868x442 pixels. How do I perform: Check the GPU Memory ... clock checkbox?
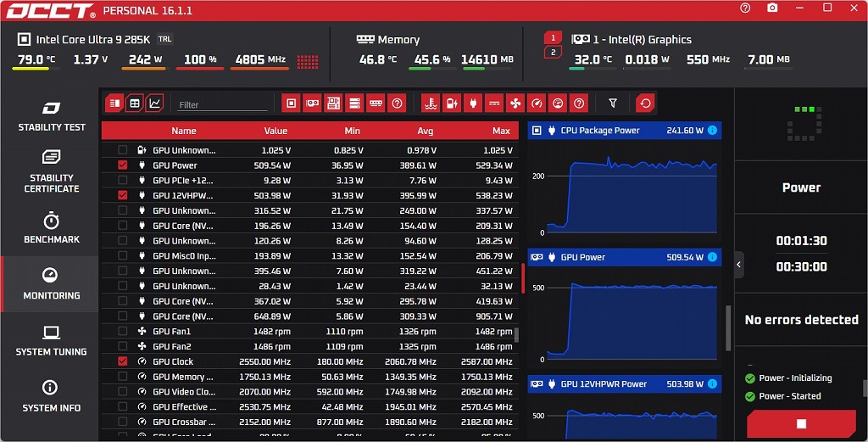pyautogui.click(x=122, y=376)
